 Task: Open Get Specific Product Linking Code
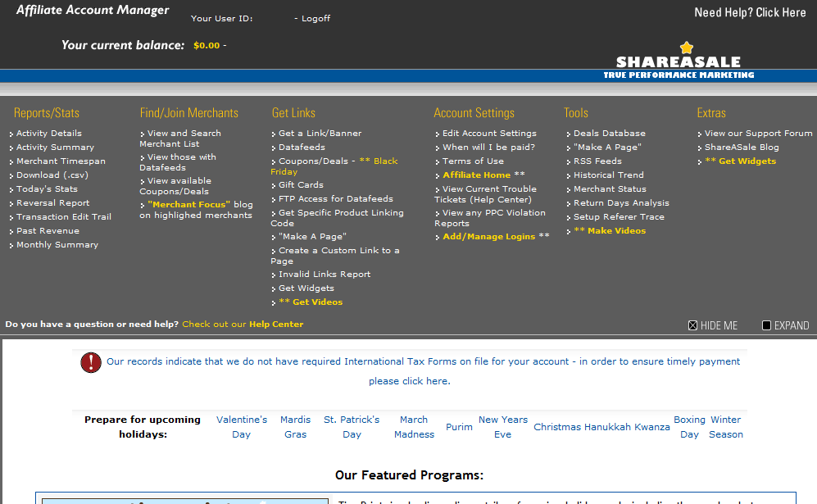(x=337, y=218)
